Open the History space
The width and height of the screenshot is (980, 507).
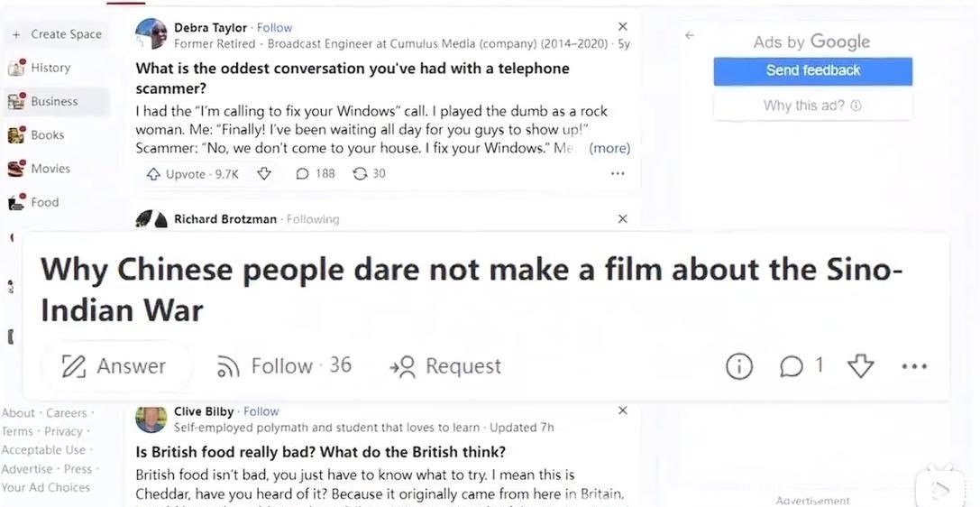(50, 68)
